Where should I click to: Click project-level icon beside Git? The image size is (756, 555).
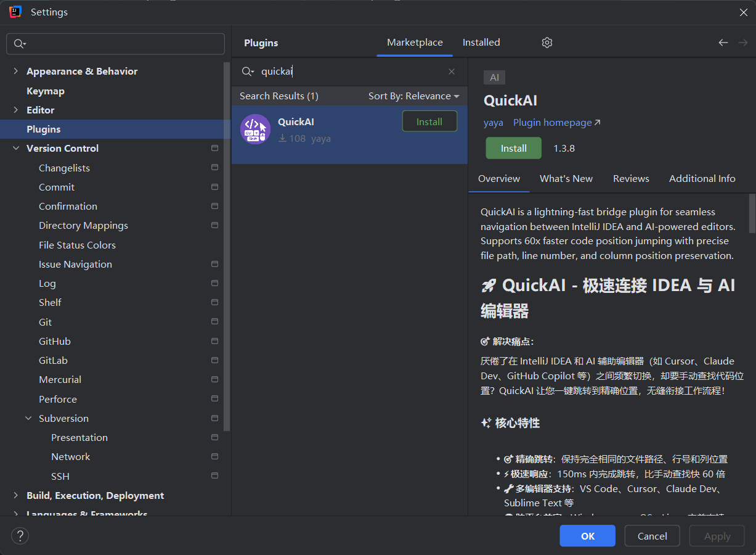pyautogui.click(x=214, y=322)
